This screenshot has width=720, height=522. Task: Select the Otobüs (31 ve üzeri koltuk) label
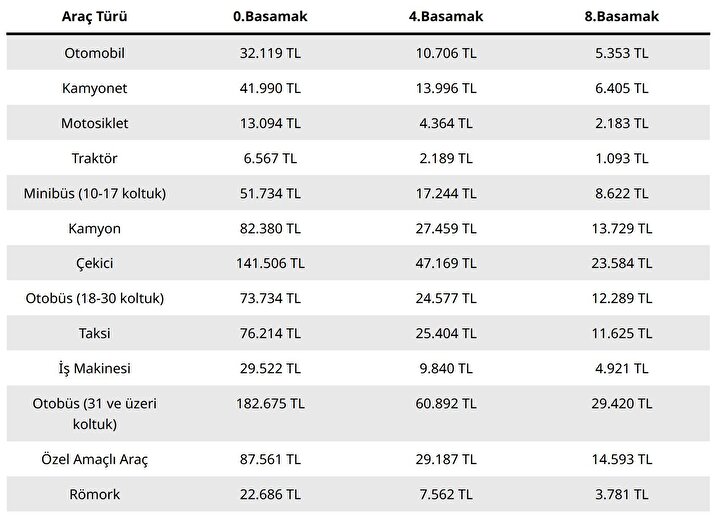(x=95, y=414)
